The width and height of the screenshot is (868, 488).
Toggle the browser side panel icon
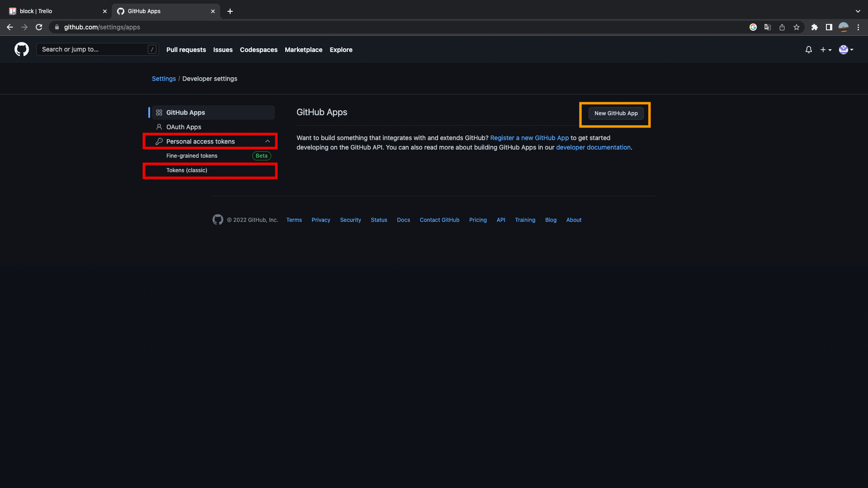(829, 27)
